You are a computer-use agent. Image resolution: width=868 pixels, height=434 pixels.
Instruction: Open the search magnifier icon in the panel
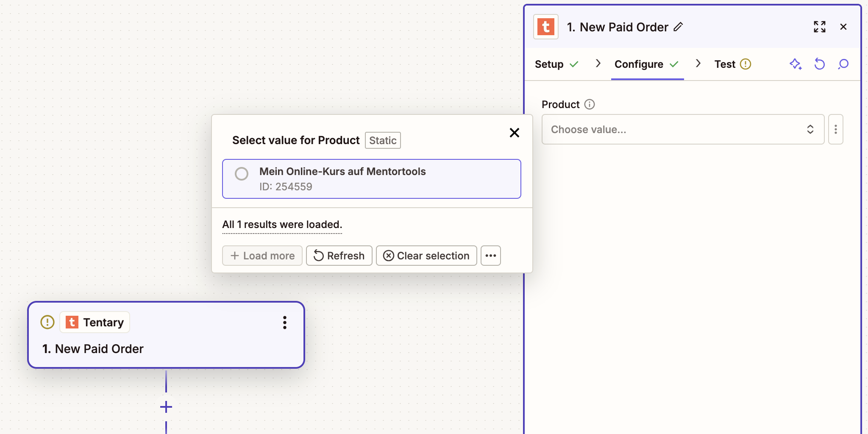click(843, 64)
